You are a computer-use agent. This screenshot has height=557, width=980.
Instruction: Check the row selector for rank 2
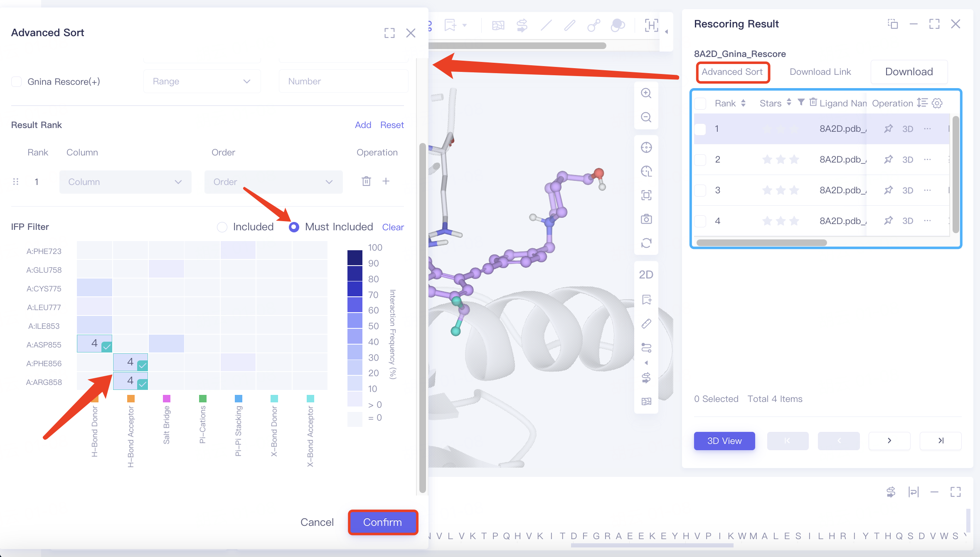point(700,159)
